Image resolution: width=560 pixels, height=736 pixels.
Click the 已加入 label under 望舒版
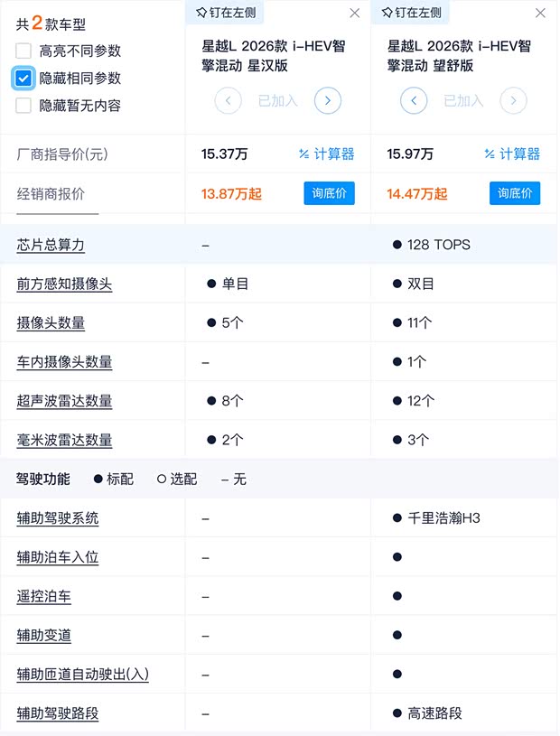tap(463, 100)
